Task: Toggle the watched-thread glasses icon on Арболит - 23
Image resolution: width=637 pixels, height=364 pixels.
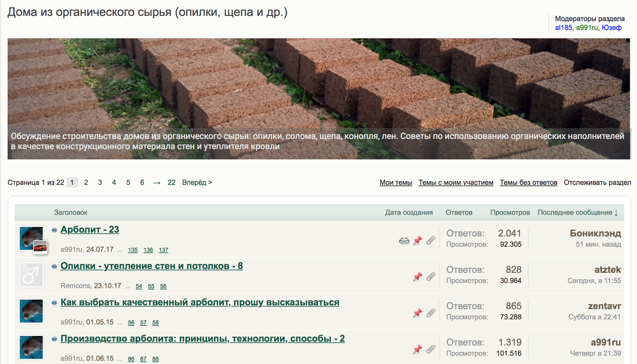Action: click(x=404, y=240)
